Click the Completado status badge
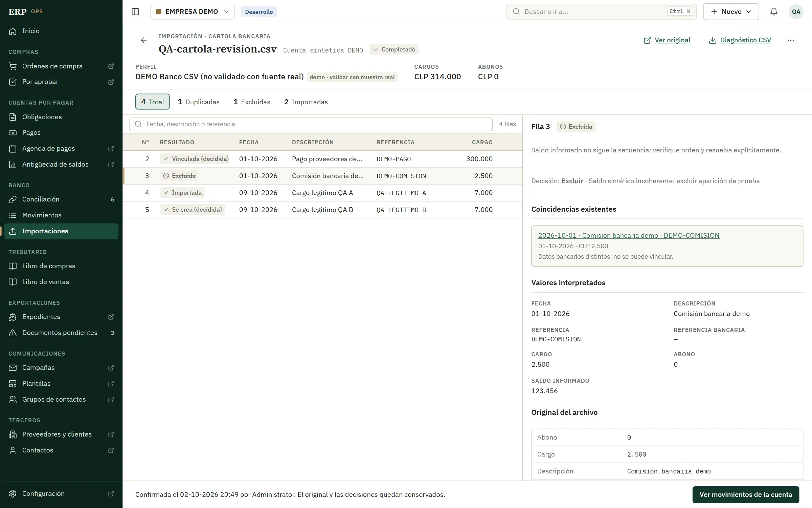The width and height of the screenshot is (812, 508). tap(394, 49)
